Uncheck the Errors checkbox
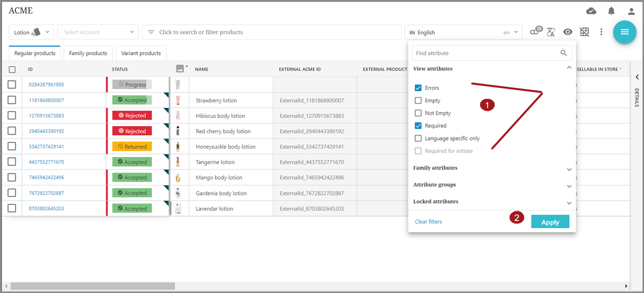The image size is (644, 293). point(418,88)
